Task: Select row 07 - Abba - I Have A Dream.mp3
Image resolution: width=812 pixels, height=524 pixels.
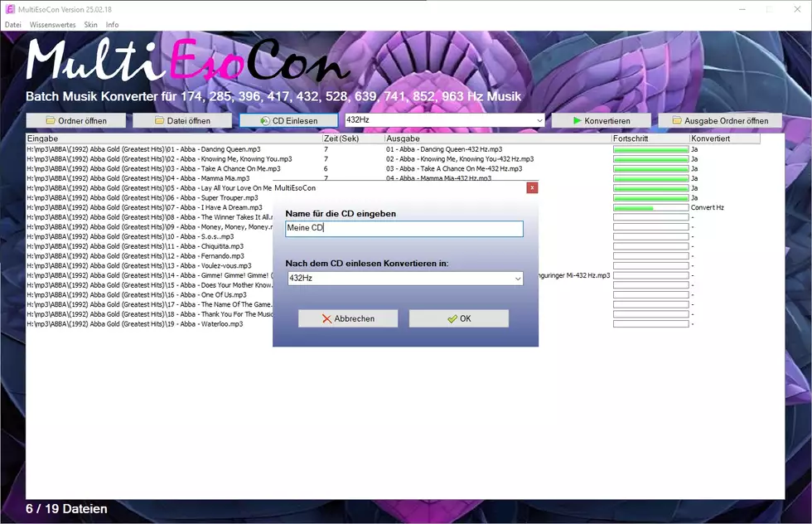Action: 144,207
